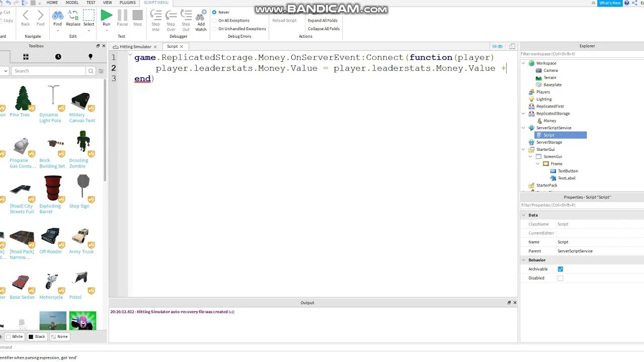Collapse the ScreenGui tree node
Image resolution: width=644 pixels, height=362 pixels.
[x=530, y=156]
